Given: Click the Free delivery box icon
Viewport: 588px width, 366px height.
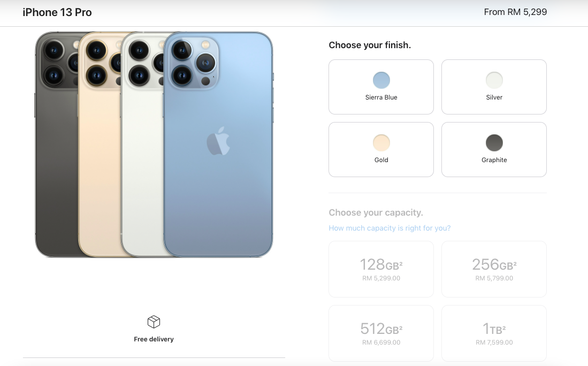Looking at the screenshot, I should click(x=154, y=322).
